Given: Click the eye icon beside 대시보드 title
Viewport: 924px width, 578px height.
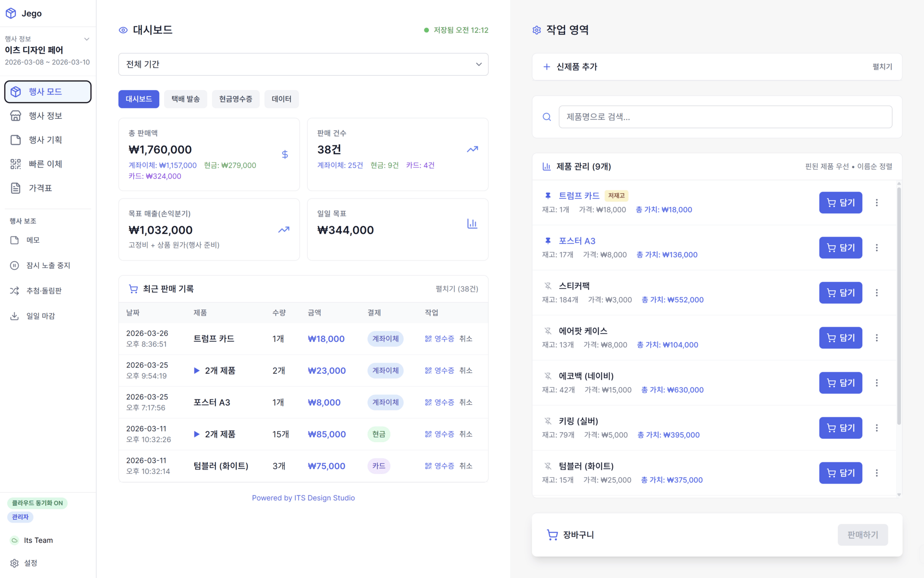Looking at the screenshot, I should coord(123,30).
